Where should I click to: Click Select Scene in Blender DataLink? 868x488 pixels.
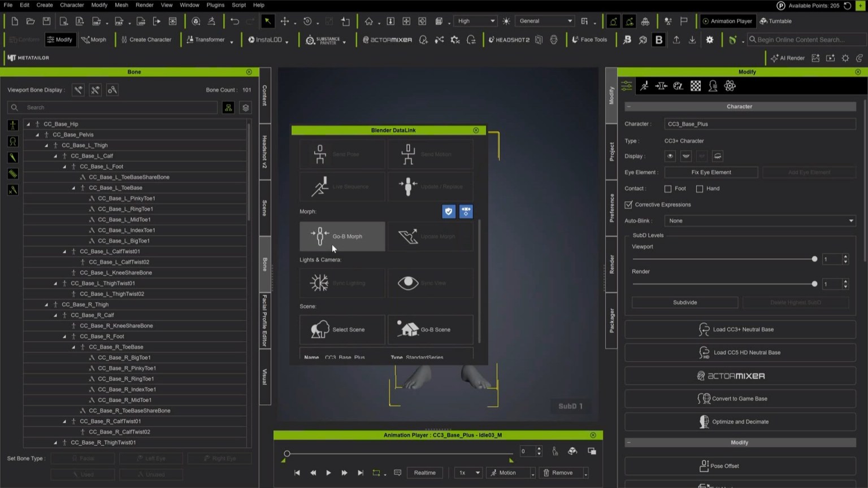(x=342, y=329)
